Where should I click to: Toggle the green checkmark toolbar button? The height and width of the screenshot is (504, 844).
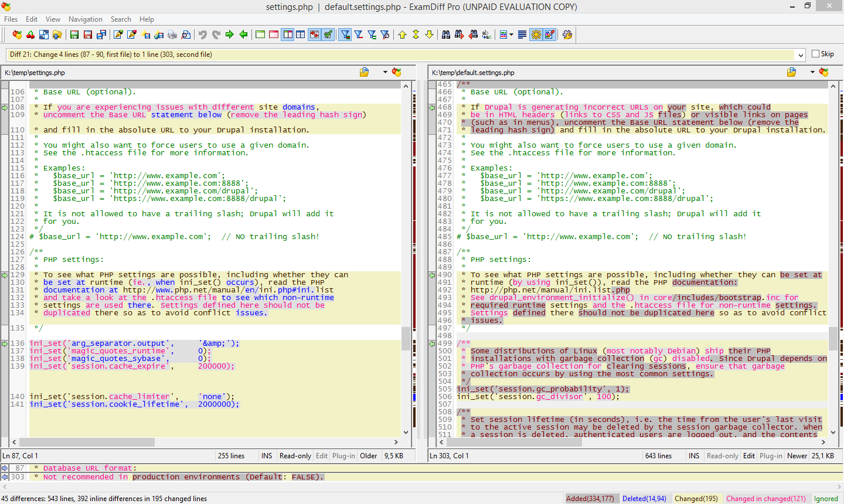coord(328,35)
